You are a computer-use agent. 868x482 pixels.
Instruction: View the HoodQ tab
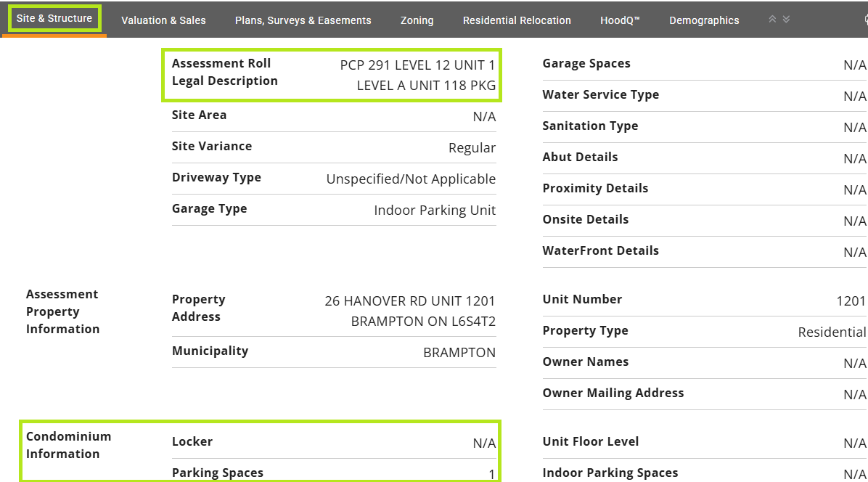(620, 20)
